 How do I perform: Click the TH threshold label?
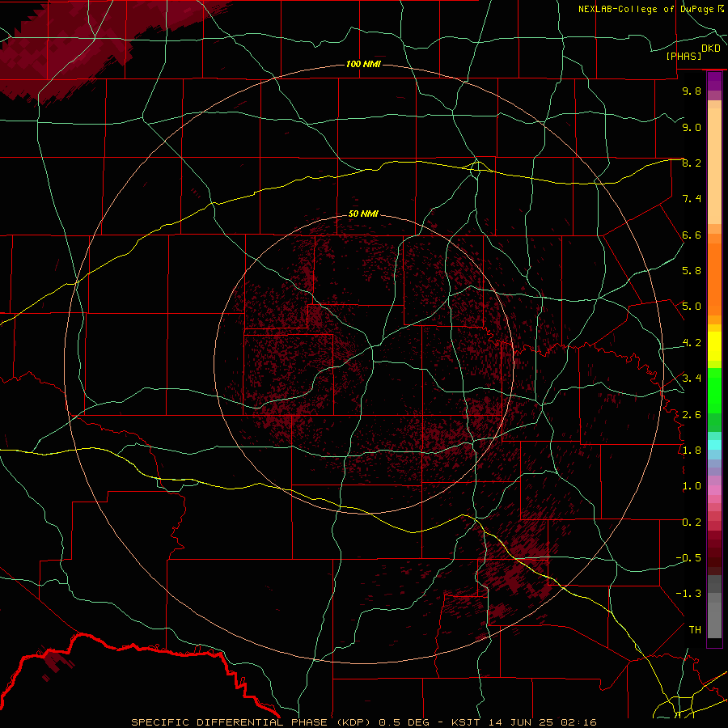pyautogui.click(x=695, y=630)
